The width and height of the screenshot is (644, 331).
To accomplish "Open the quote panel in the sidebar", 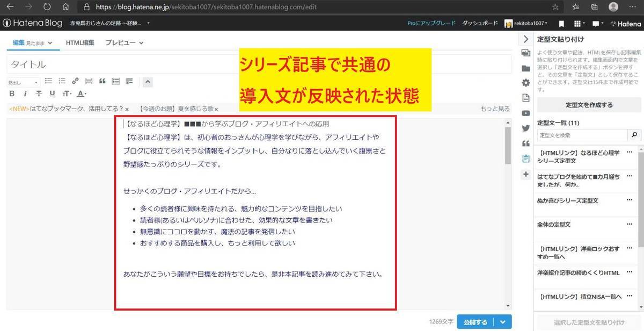I will coord(526,143).
